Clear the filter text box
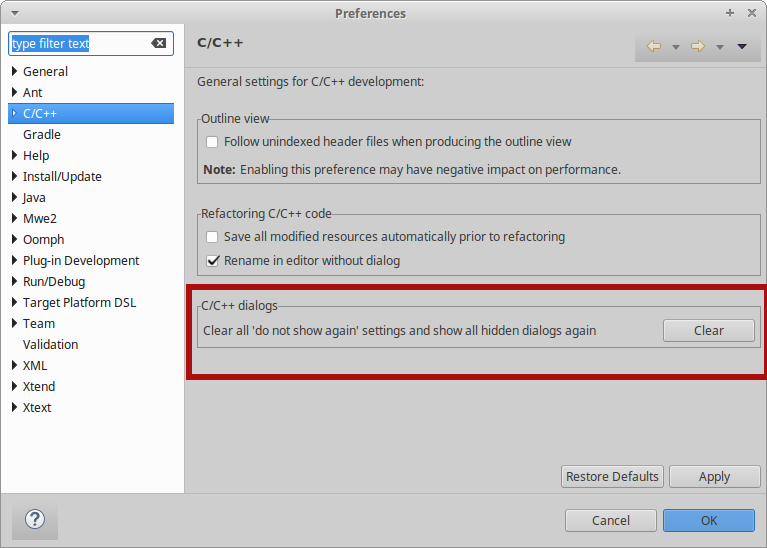767x548 pixels. [159, 44]
